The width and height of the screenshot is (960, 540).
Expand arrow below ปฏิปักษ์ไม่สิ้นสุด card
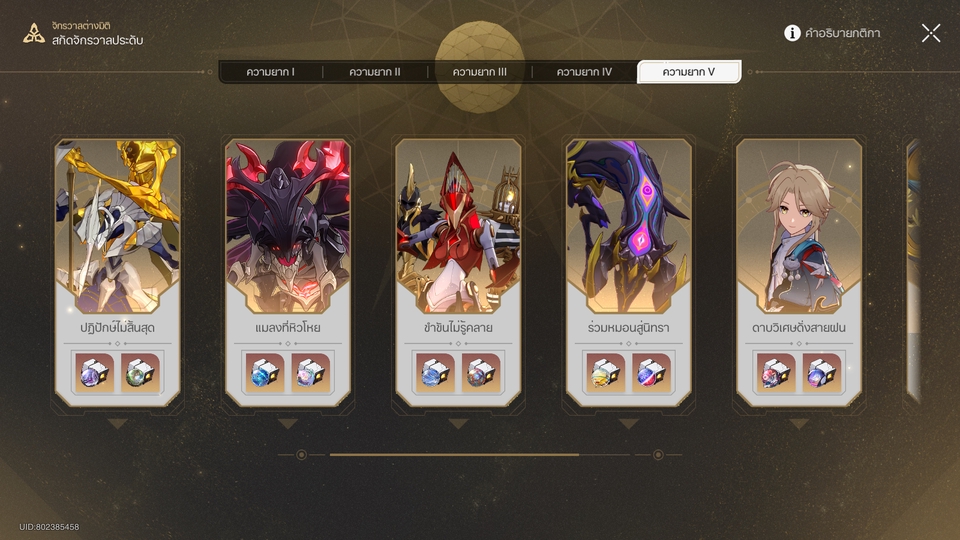(x=117, y=423)
